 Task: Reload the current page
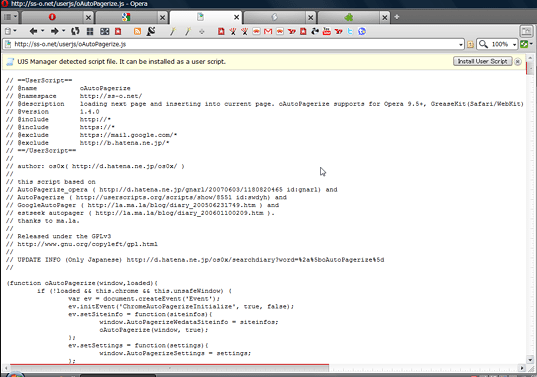(x=75, y=32)
